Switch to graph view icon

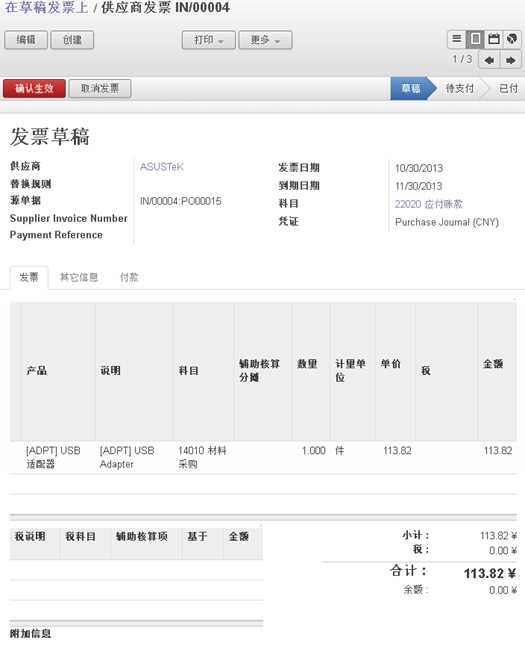(x=512, y=39)
